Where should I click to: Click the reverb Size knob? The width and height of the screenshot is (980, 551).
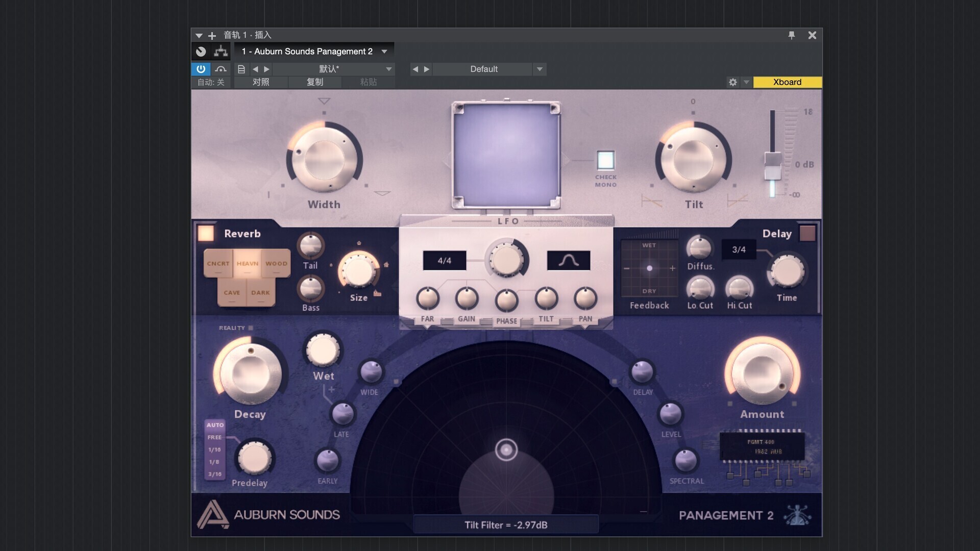(x=358, y=271)
